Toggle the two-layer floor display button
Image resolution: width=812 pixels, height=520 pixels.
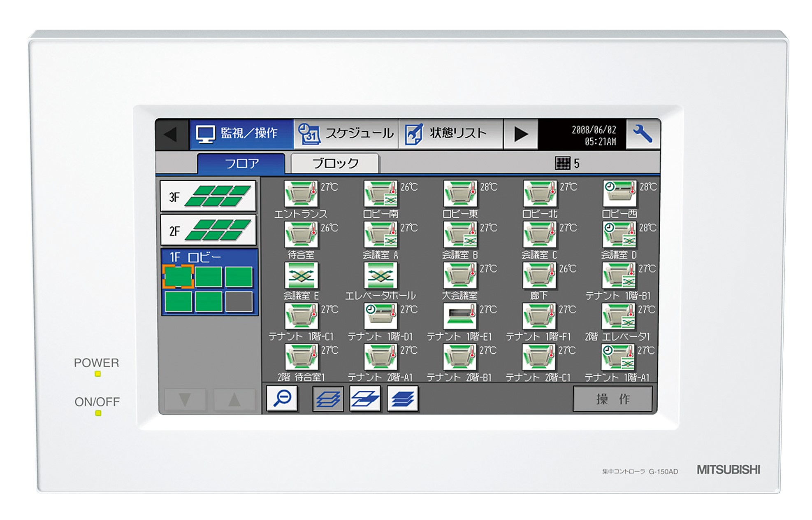coord(365,399)
